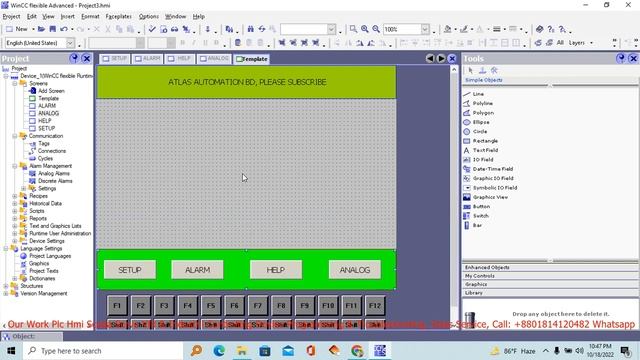Open the Format menu
This screenshot has height=360, width=640.
[x=90, y=16]
